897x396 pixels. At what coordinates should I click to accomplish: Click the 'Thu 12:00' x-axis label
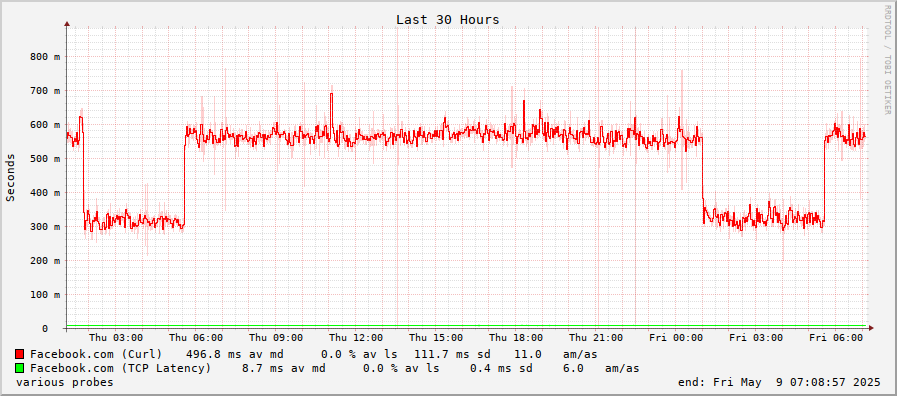pos(356,338)
